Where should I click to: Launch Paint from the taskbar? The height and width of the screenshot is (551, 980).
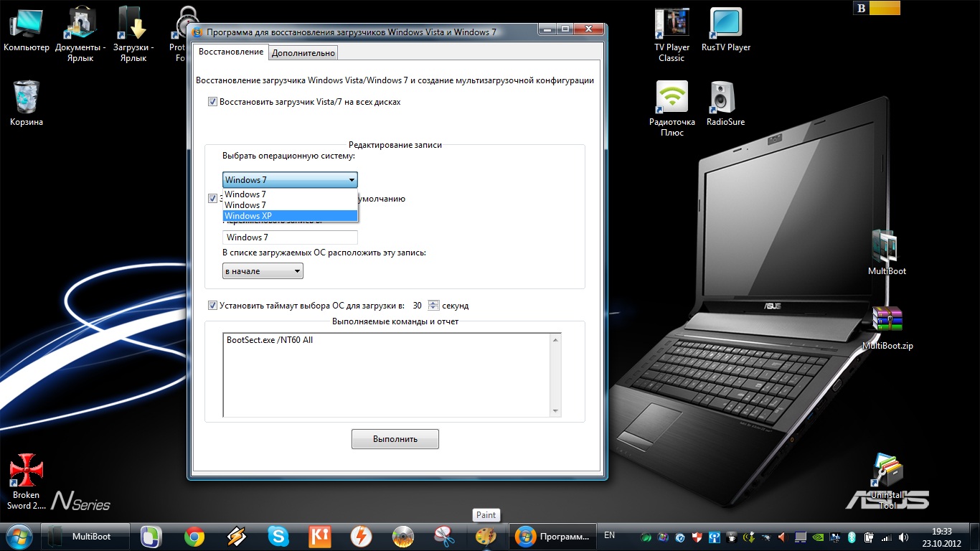486,537
